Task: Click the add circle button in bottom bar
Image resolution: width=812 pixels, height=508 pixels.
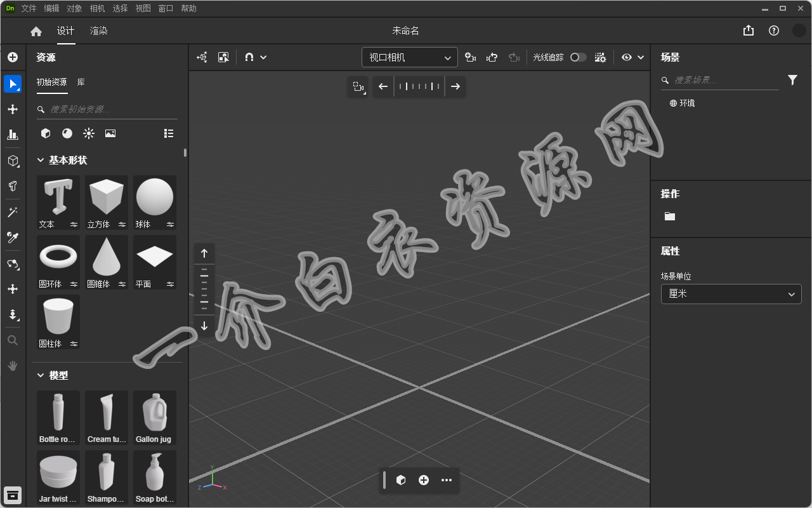Action: point(424,480)
